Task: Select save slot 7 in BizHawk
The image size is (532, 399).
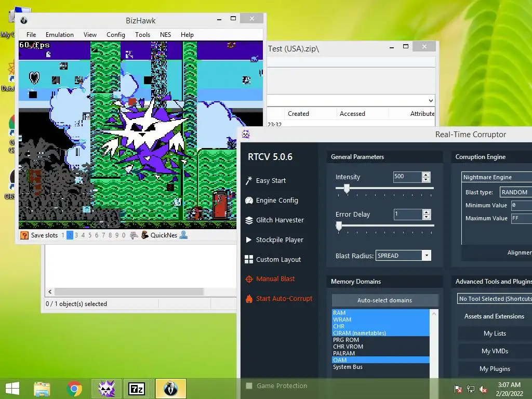Action: tap(103, 235)
